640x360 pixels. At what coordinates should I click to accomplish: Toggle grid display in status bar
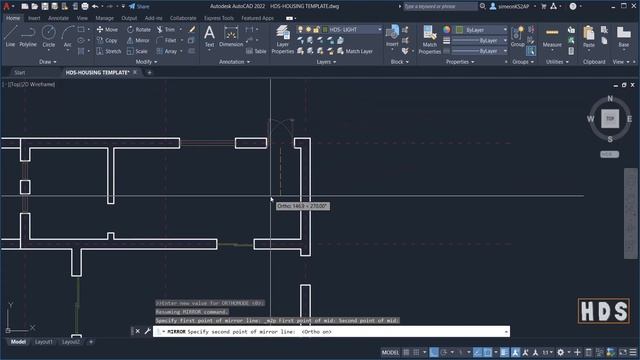tap(406, 352)
